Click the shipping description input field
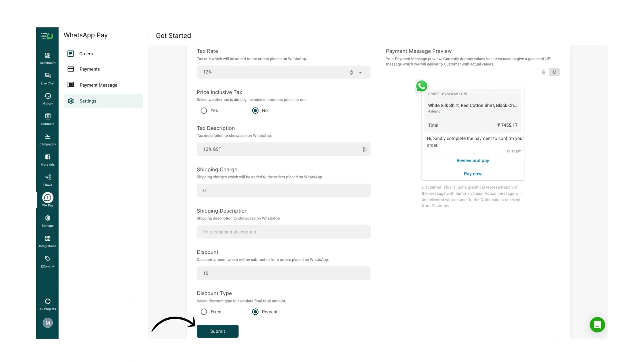This screenshot has height=362, width=644. (x=283, y=232)
